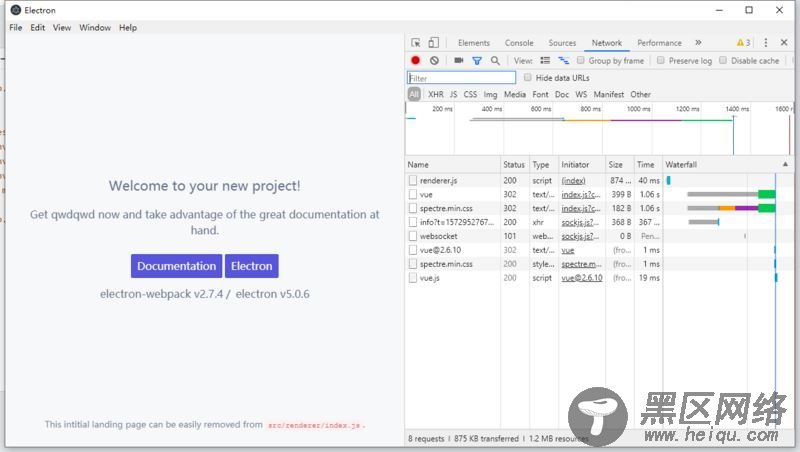Toggle the overview waterfall view icon
800x452 pixels.
click(563, 60)
